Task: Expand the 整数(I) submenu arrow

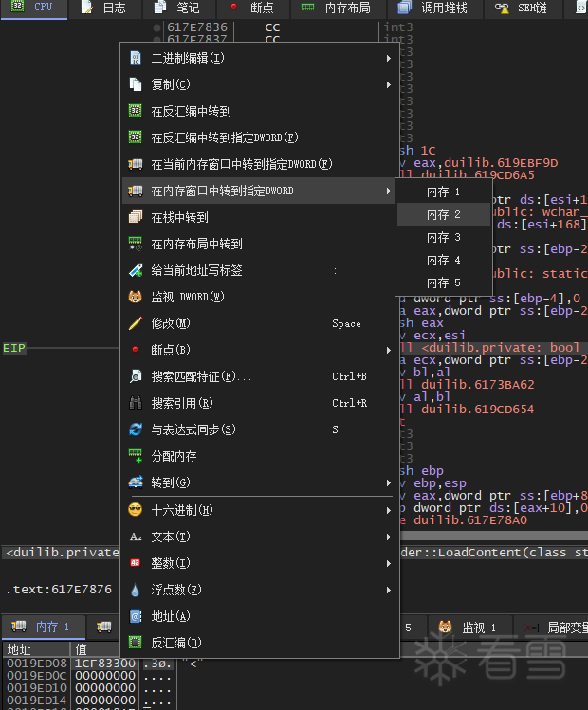Action: click(389, 563)
